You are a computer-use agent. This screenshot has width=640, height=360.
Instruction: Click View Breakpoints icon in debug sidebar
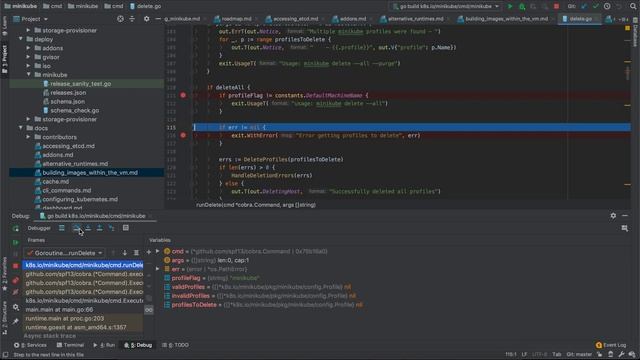tap(16, 280)
